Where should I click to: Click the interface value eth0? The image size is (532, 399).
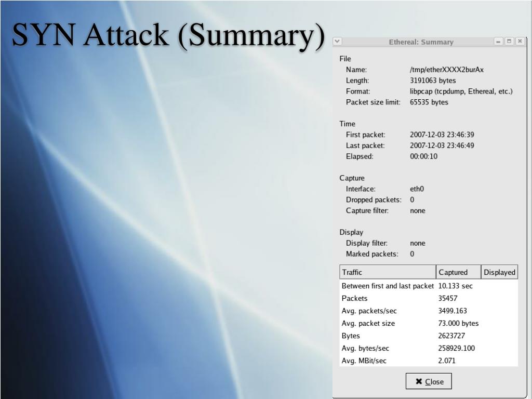pos(417,189)
